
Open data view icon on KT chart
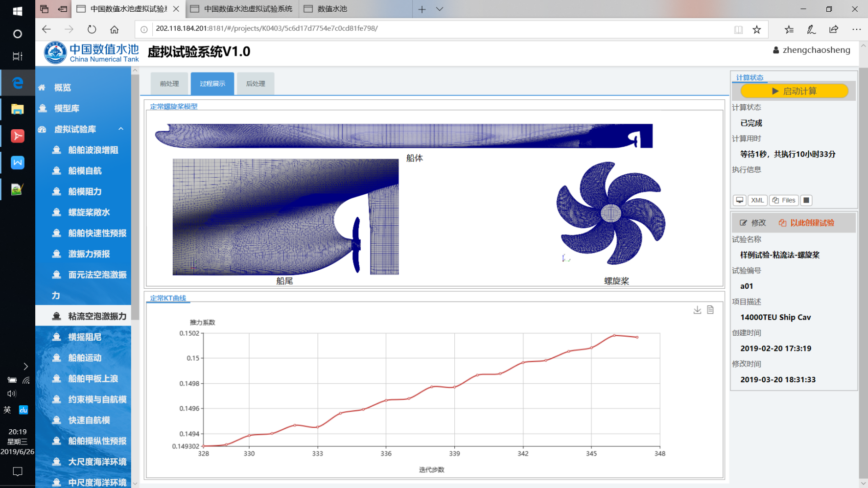[x=710, y=310]
